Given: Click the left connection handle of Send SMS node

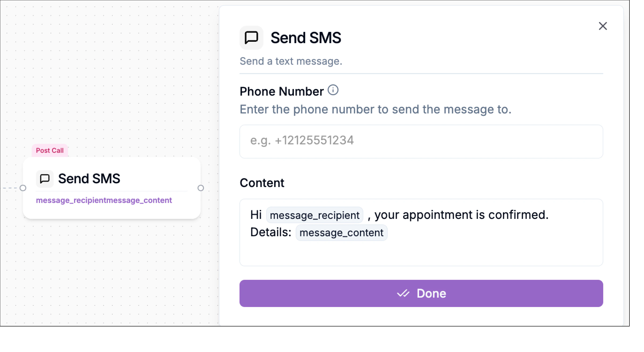Looking at the screenshot, I should 23,188.
